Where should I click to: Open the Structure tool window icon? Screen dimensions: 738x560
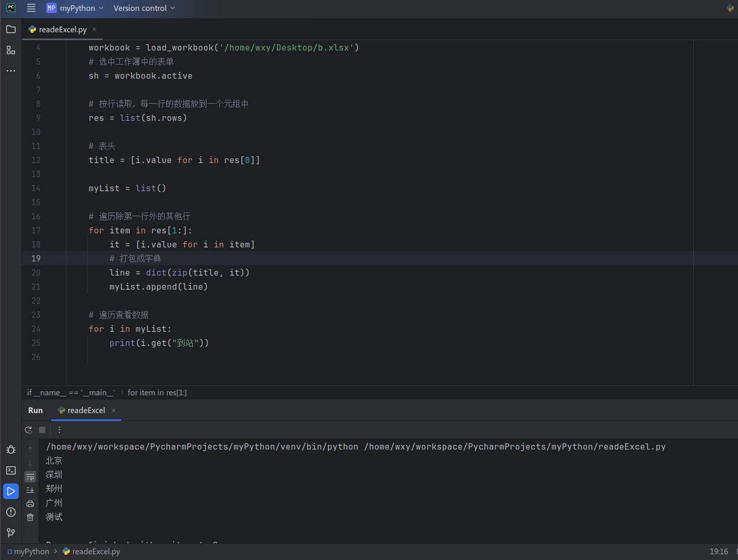pos(10,50)
